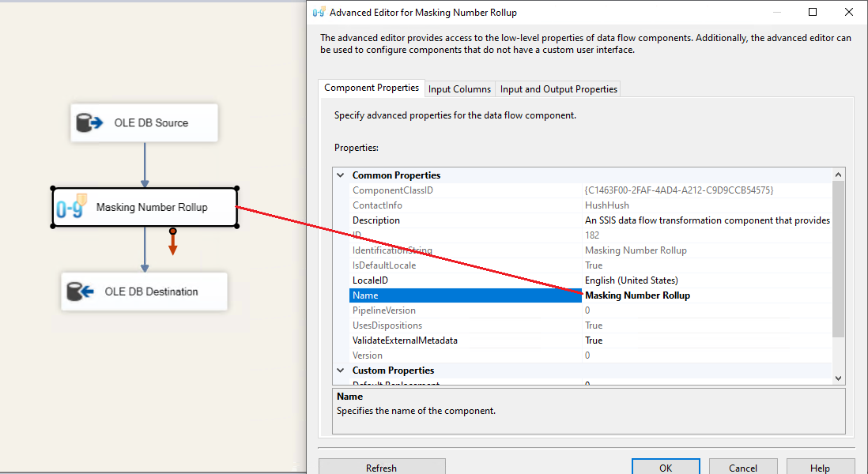
Task: Open the Input and Output Properties tab
Action: [558, 89]
